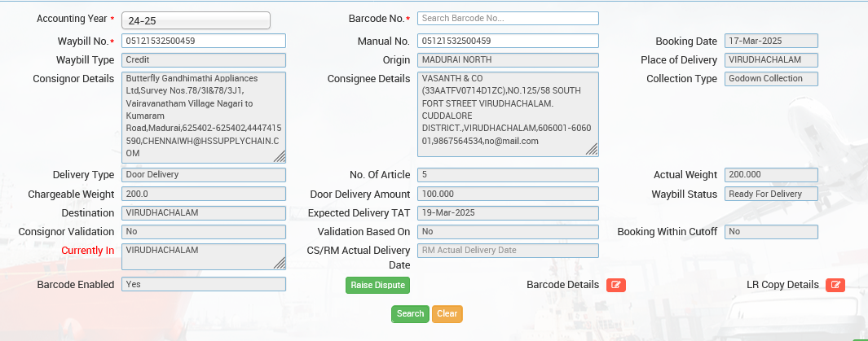The height and width of the screenshot is (341, 868).
Task: Select the Expected Delivery TAT field
Action: (x=508, y=212)
